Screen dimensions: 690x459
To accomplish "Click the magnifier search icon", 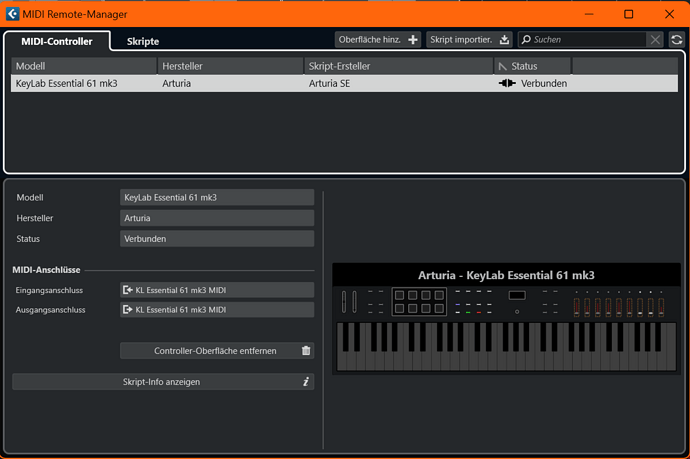I will coord(526,40).
